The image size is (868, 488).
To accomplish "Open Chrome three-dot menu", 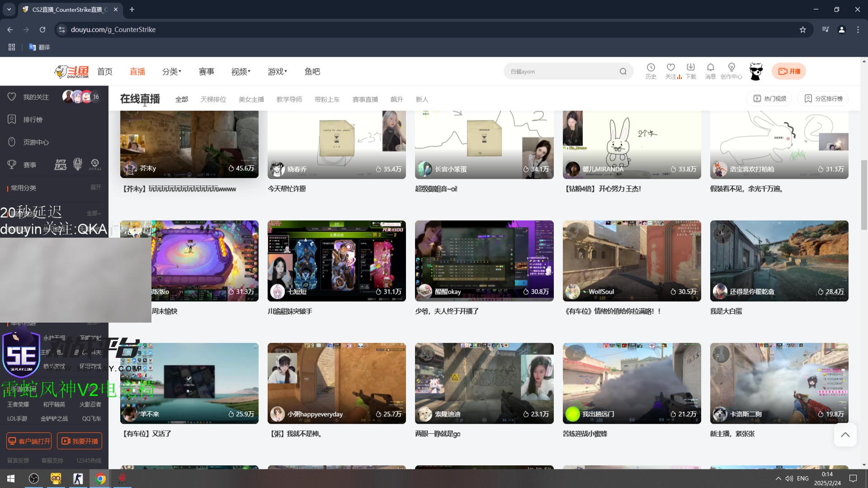I will tap(858, 30).
